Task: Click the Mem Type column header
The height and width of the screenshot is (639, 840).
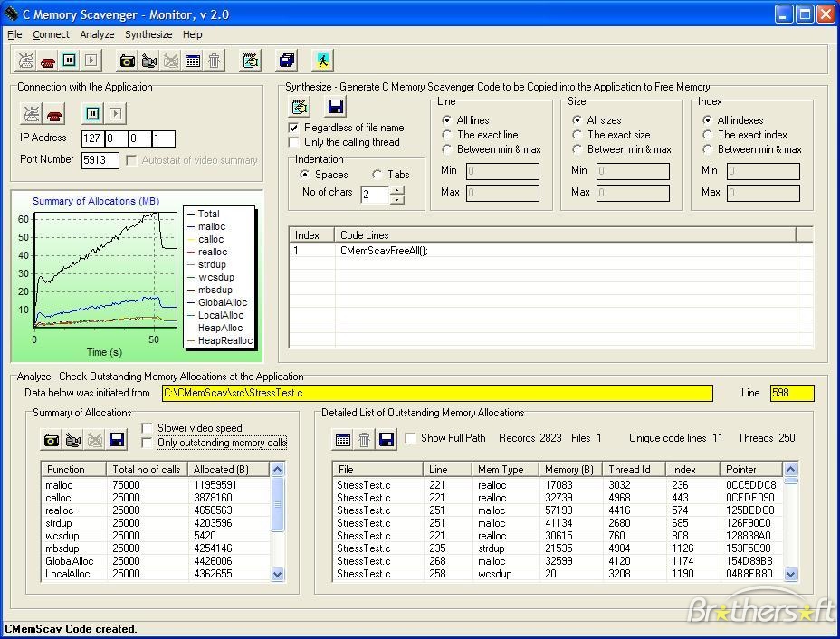Action: [505, 470]
